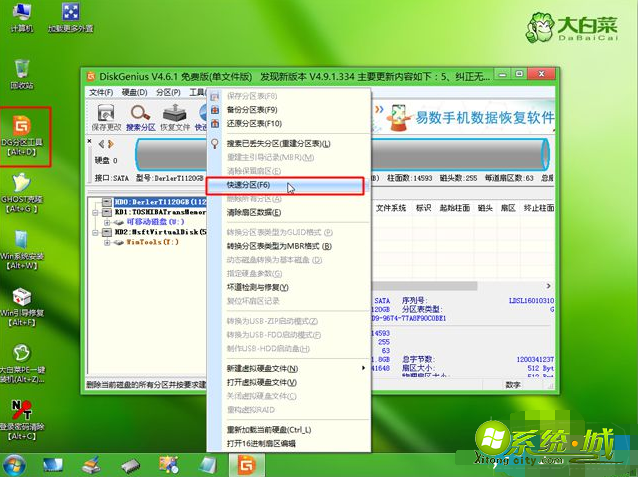Viewport: 638px width, 477px height.
Task: Collapse the HD2 MsftVirtualDisk tree node
Action: coord(95,232)
